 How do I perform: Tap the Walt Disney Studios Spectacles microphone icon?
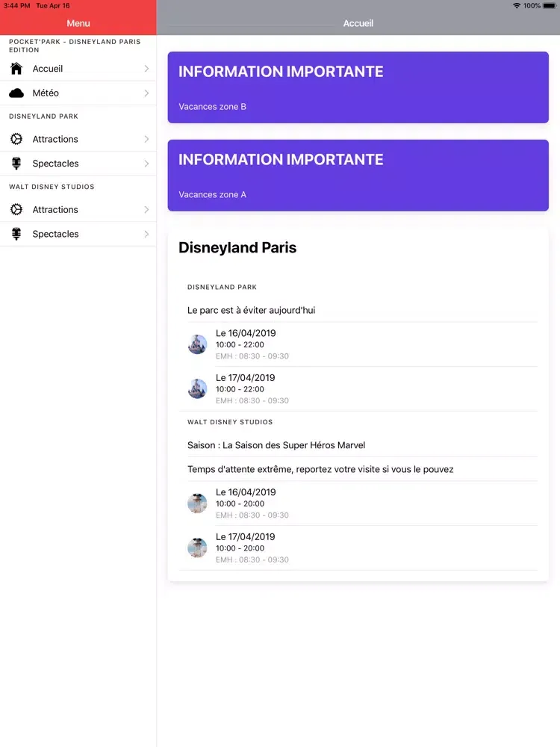pyautogui.click(x=16, y=234)
